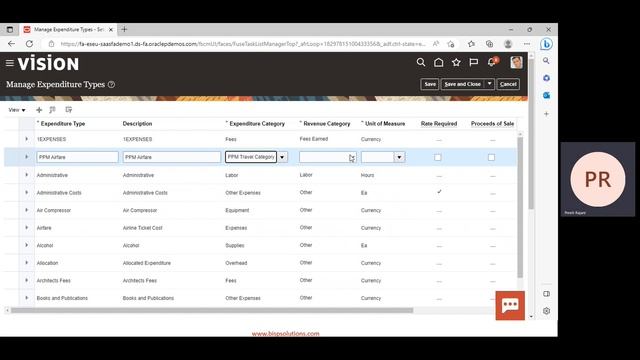640x360 pixels.
Task: Click the Proceeds of Sale column header
Action: coord(492,124)
